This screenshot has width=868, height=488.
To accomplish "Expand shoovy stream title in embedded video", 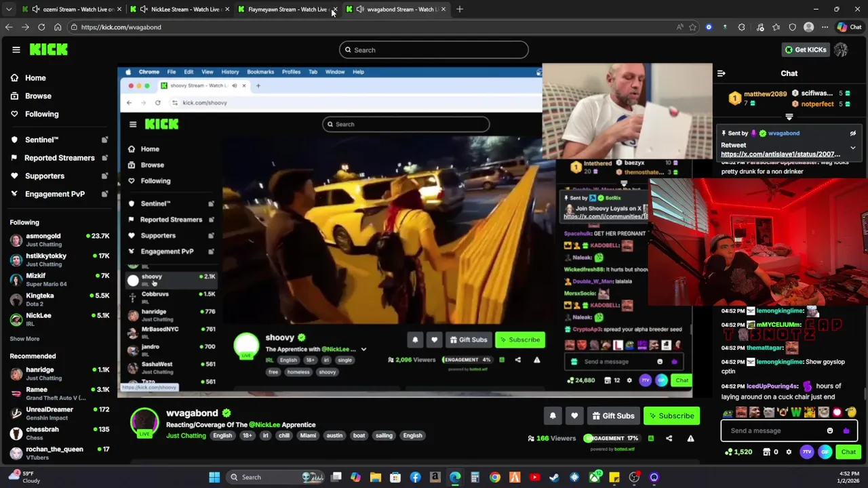I will coord(363,350).
